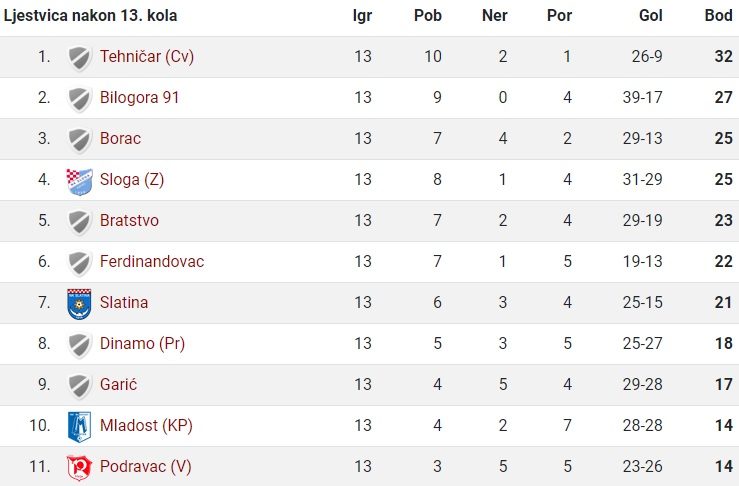This screenshot has height=486, width=739.
Task: Open the Mladost (KP) team link
Action: [x=146, y=426]
